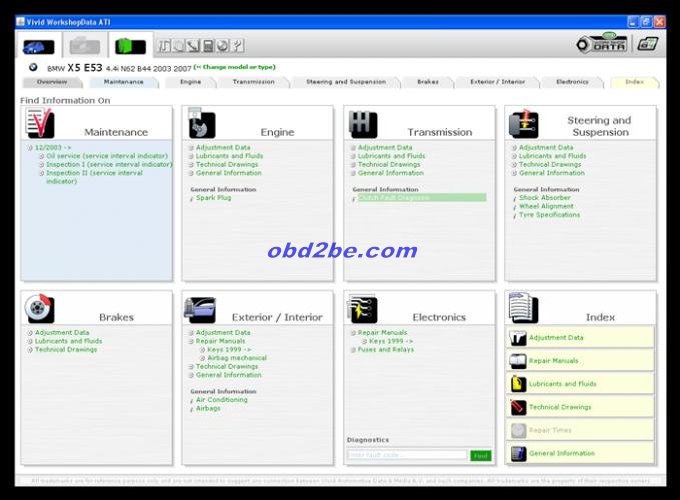Viewport: 680px width, 500px height.
Task: Click the BMW roundel logo
Action: click(33, 67)
